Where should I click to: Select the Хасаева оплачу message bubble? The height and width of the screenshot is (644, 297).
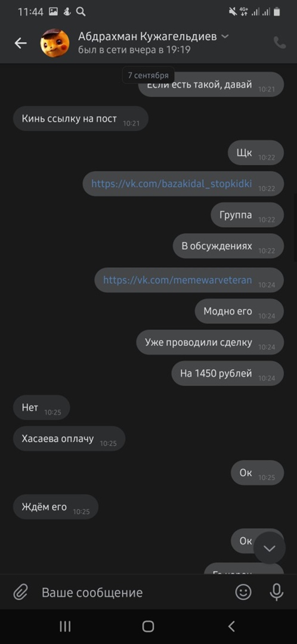pos(69,439)
